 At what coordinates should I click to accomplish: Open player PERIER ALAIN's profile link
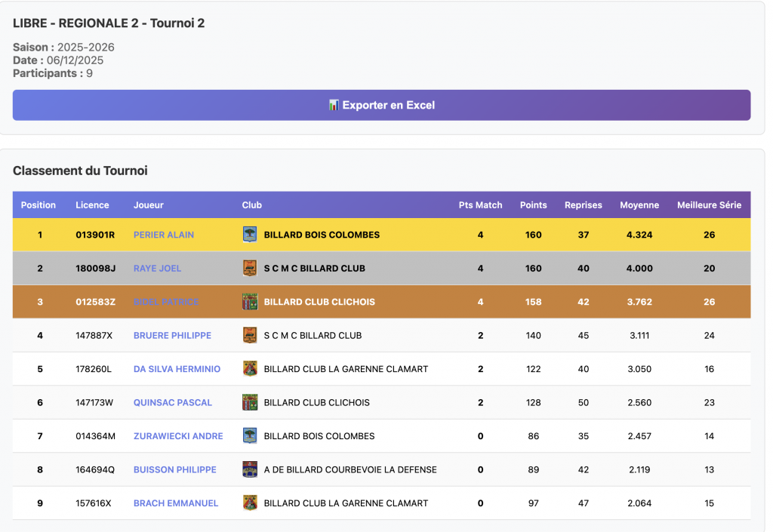point(164,235)
